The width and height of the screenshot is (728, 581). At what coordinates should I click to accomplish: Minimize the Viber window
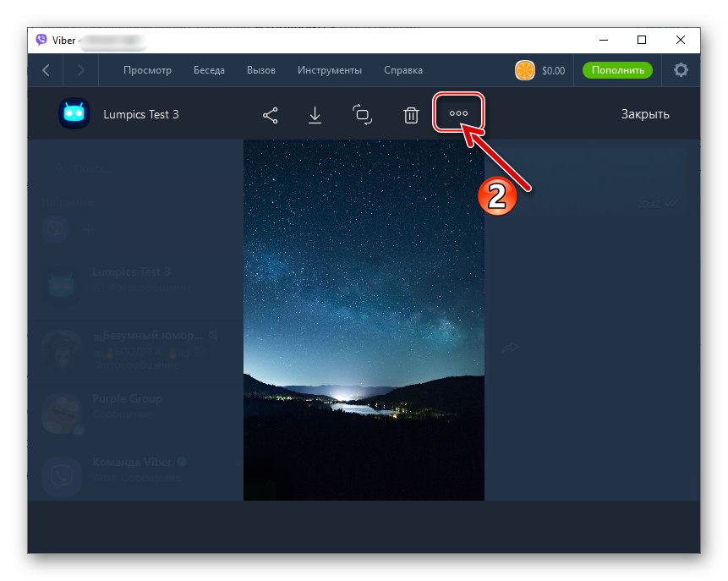point(604,40)
